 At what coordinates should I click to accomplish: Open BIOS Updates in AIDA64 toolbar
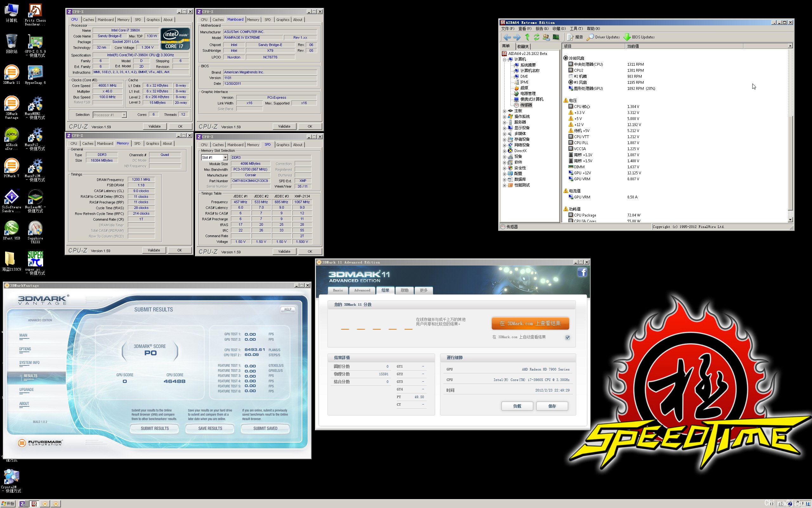pyautogui.click(x=639, y=37)
